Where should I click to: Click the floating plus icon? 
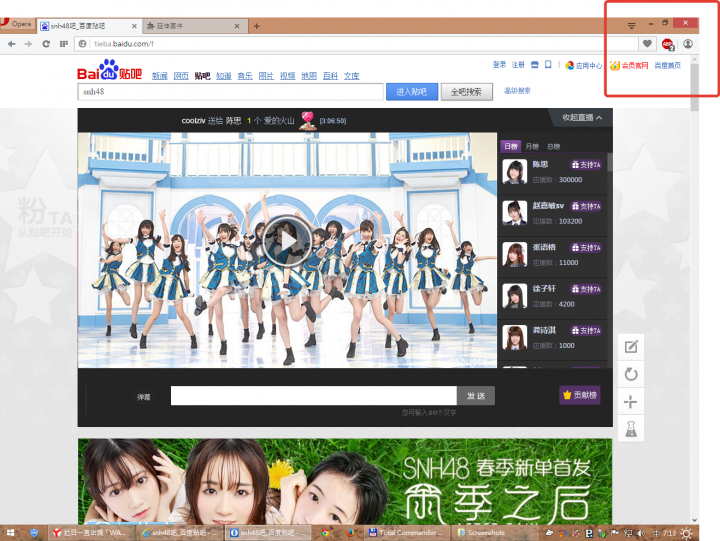tap(631, 402)
